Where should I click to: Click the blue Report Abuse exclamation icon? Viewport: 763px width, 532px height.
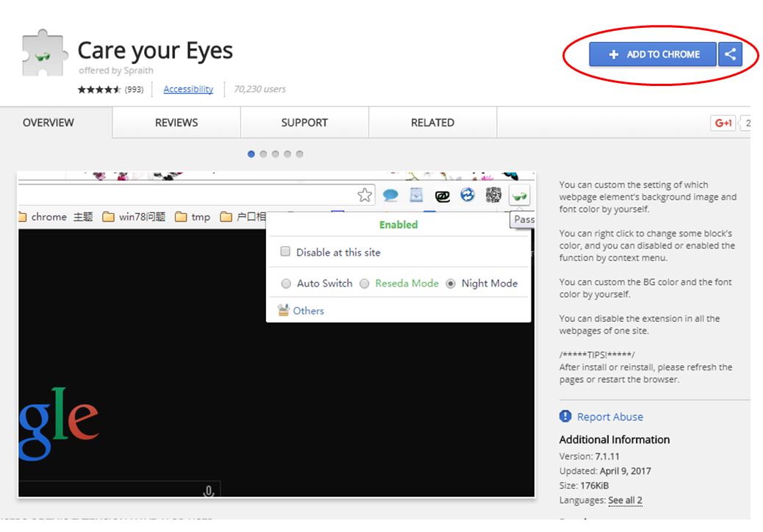pyautogui.click(x=565, y=416)
